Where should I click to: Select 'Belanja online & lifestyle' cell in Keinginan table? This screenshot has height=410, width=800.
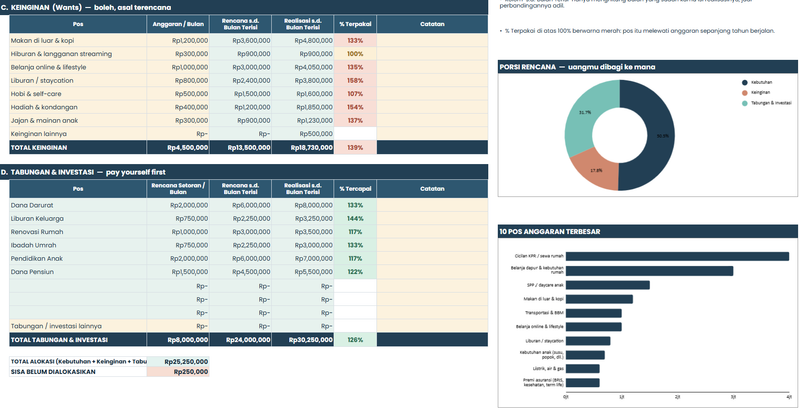click(x=78, y=67)
